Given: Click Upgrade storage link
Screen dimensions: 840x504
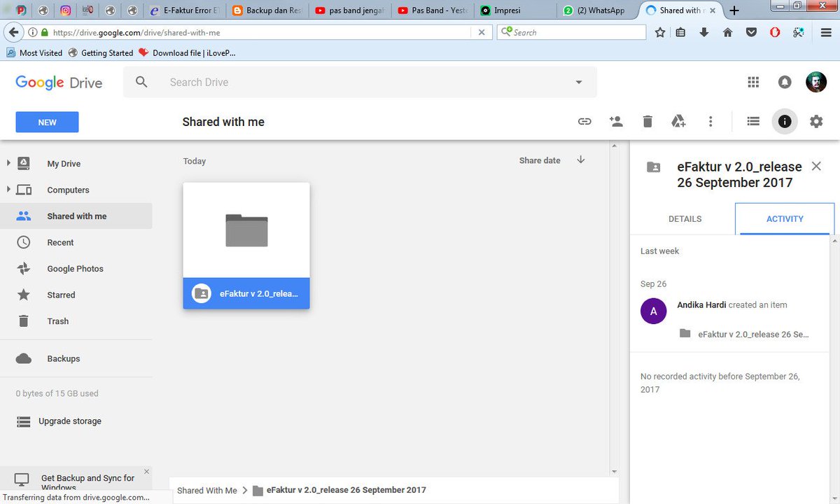Looking at the screenshot, I should coord(70,421).
